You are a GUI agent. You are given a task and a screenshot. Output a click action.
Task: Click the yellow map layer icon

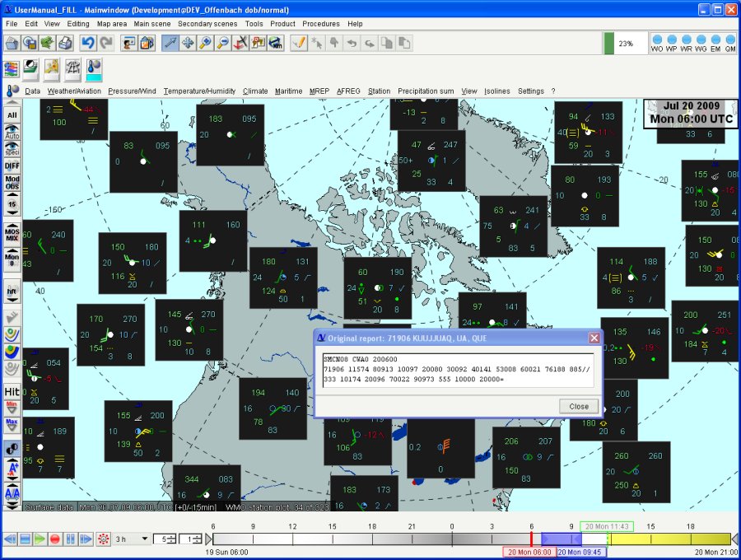(x=52, y=69)
